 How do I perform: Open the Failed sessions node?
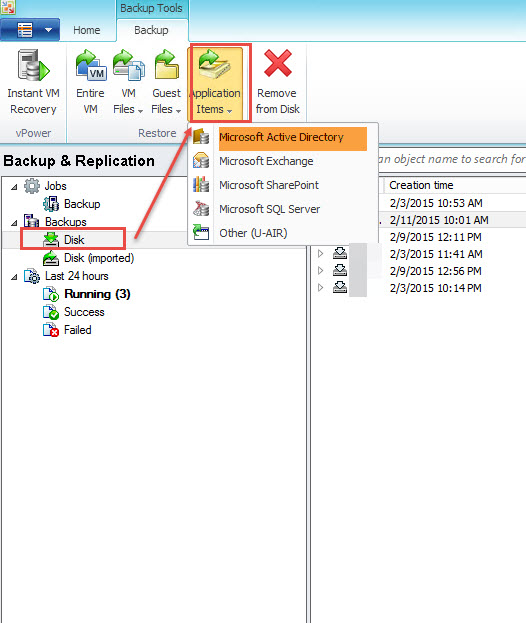point(78,330)
